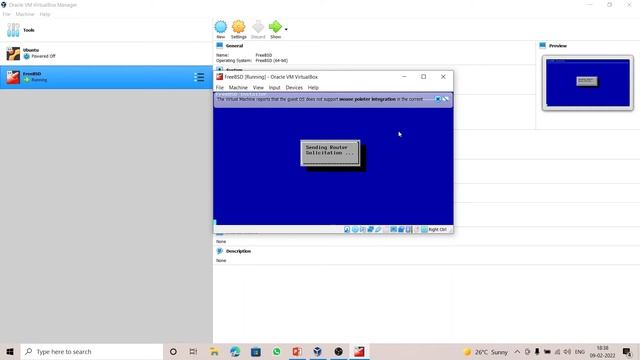This screenshot has width=640, height=360.
Task: Open Devices menu in FreeBSD VM window
Action: 294,87
